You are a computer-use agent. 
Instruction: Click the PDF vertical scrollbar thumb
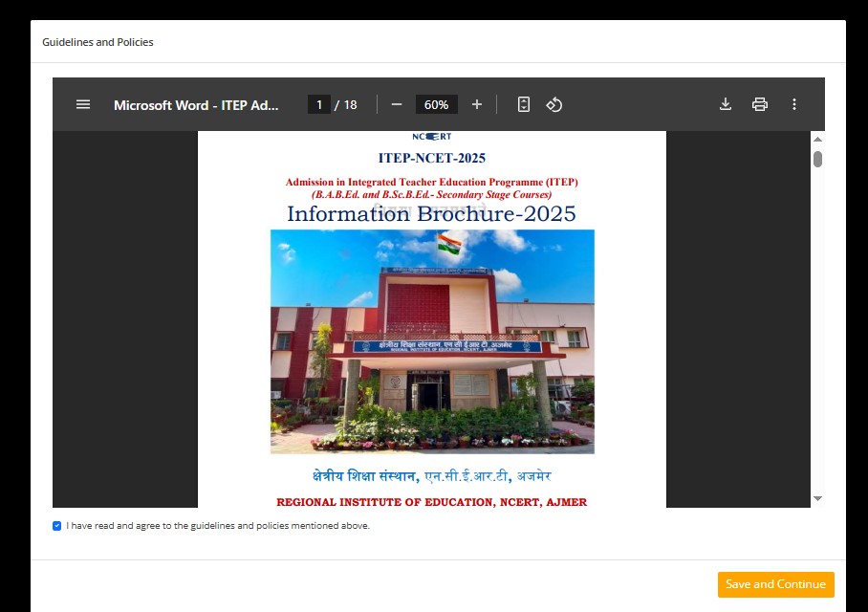coord(817,159)
